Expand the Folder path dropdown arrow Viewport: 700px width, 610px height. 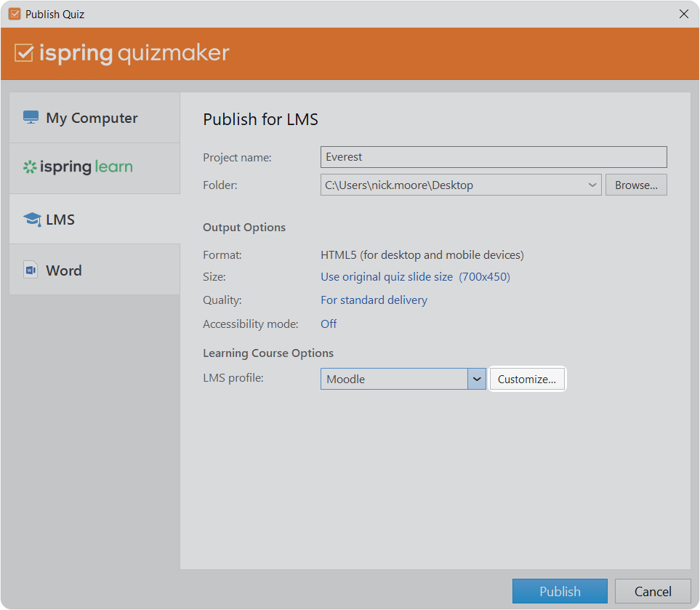(592, 185)
